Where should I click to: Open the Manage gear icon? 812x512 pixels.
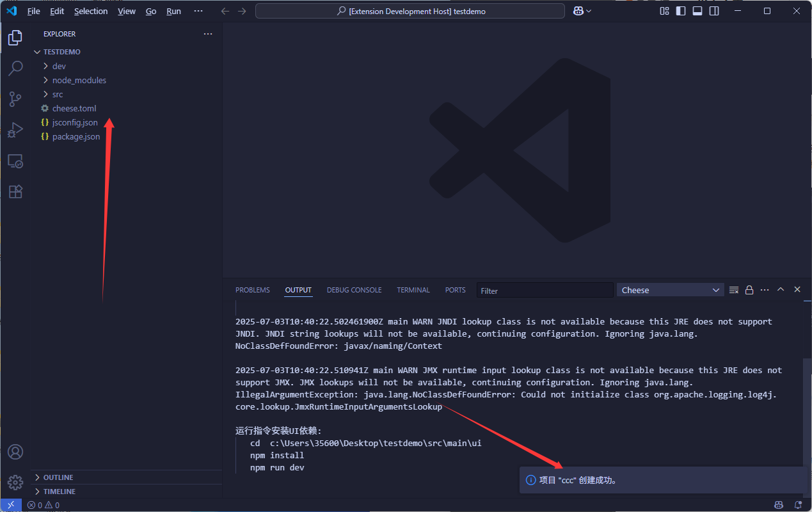pyautogui.click(x=15, y=482)
